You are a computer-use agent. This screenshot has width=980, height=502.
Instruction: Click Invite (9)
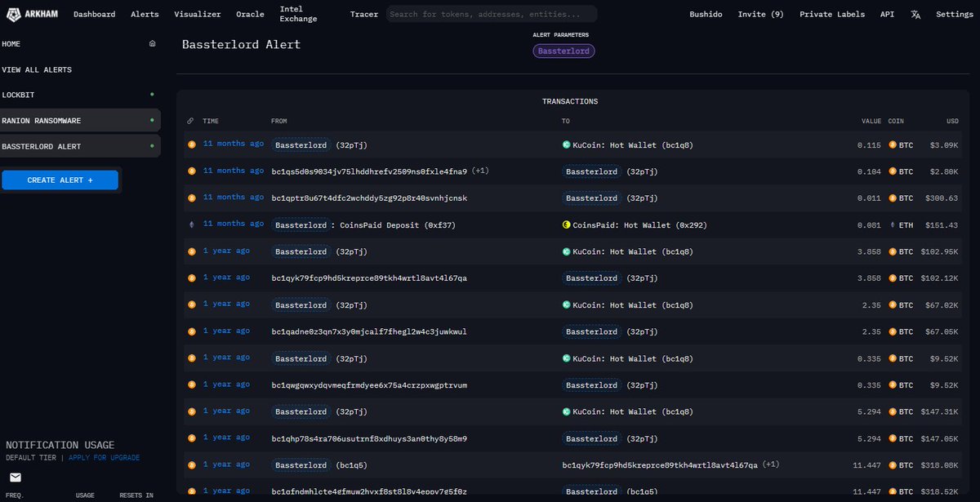[760, 14]
